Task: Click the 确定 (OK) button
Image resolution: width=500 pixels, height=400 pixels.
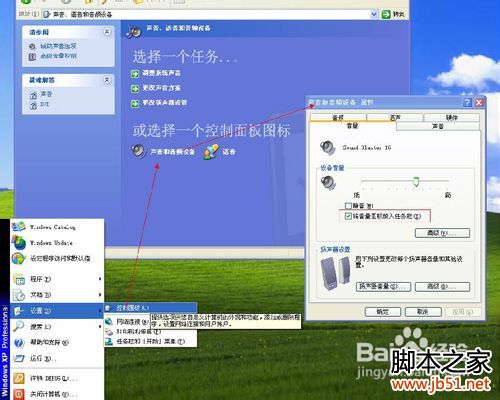Action: (383, 312)
